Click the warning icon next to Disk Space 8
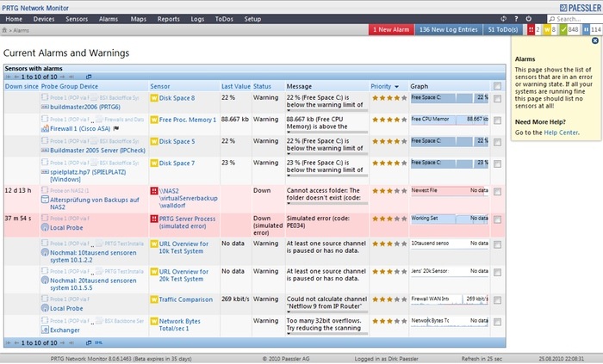603x364 pixels. pos(154,98)
